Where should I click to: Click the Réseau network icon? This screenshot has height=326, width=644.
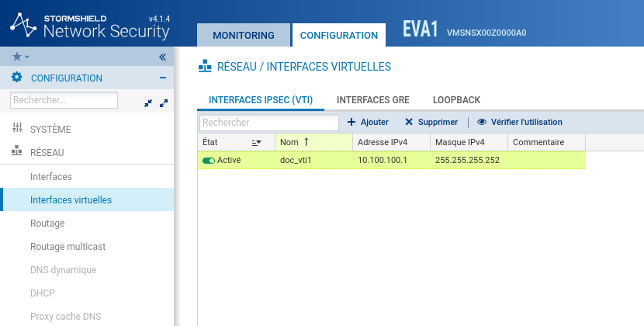[x=17, y=153]
